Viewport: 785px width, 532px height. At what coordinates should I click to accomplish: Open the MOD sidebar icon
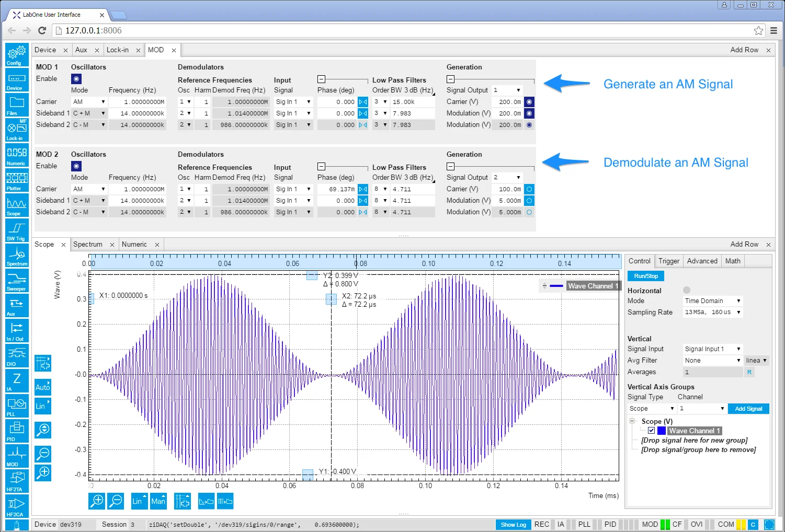[17, 456]
